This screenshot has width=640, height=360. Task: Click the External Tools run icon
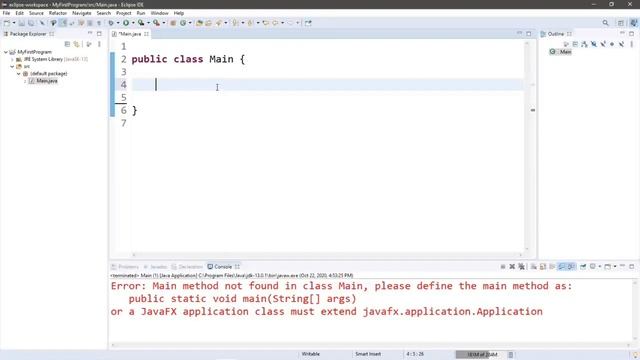156,23
